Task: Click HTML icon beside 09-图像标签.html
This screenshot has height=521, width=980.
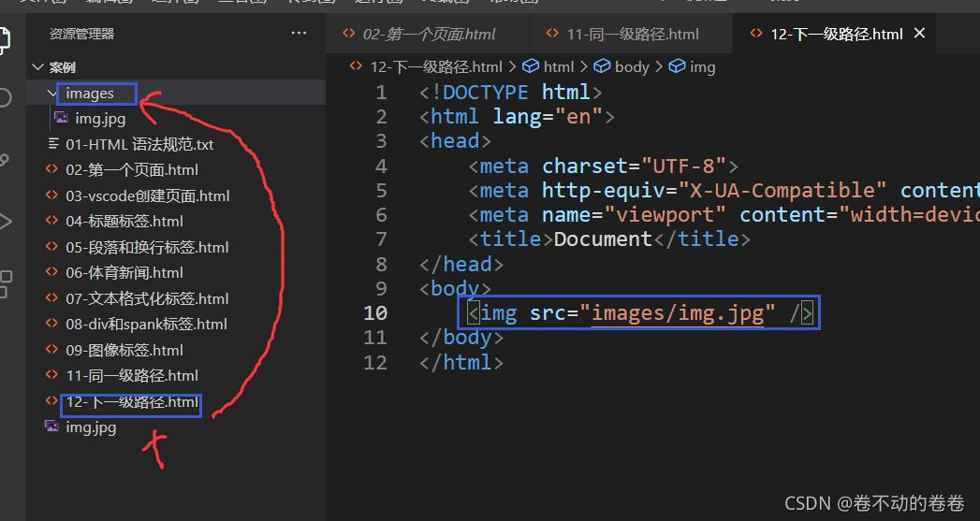Action: point(51,349)
